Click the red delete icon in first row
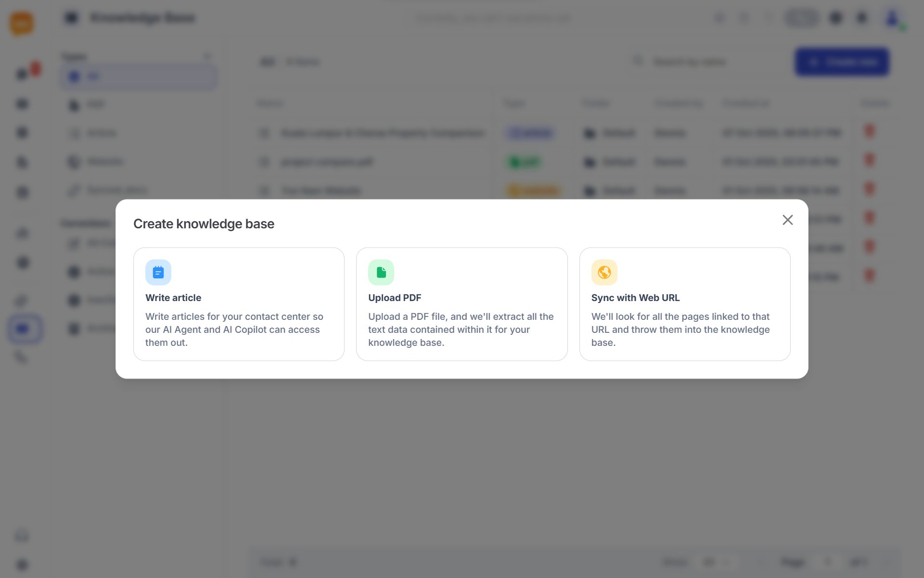This screenshot has height=578, width=924. tap(869, 131)
